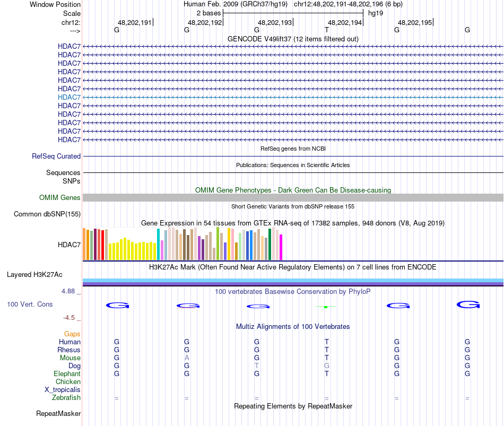Click the 4.88 PhyloP upper scale value
The width and height of the screenshot is (504, 426).
click(x=68, y=291)
